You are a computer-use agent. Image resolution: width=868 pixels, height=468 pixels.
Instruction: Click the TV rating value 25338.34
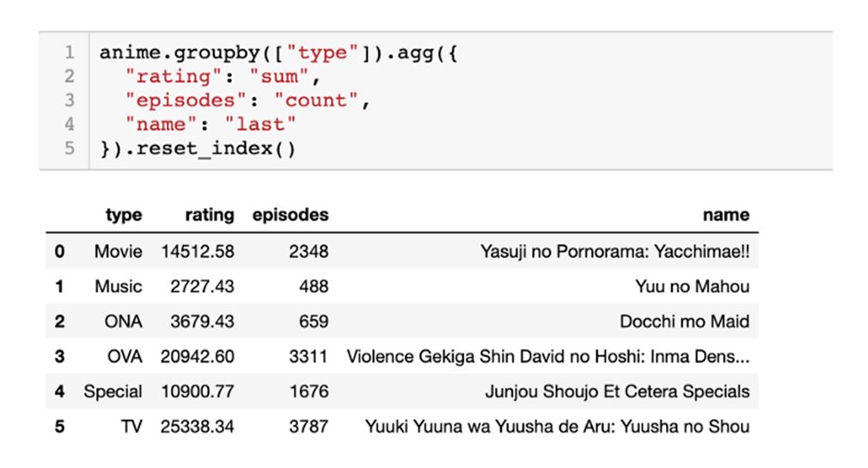[197, 426]
